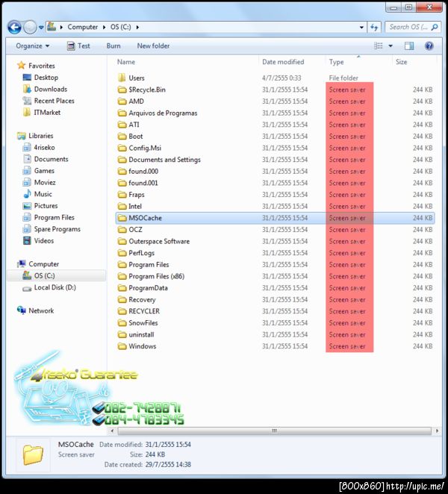Screen dimensions: 448x494
Task: Select the Documents and Settings folder icon
Action: click(x=122, y=160)
